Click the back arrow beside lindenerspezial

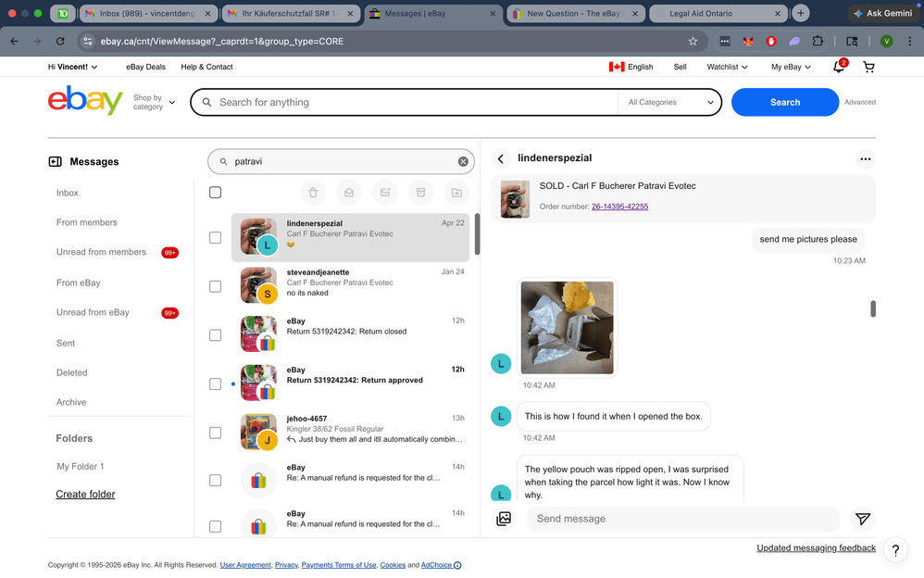[x=500, y=158]
